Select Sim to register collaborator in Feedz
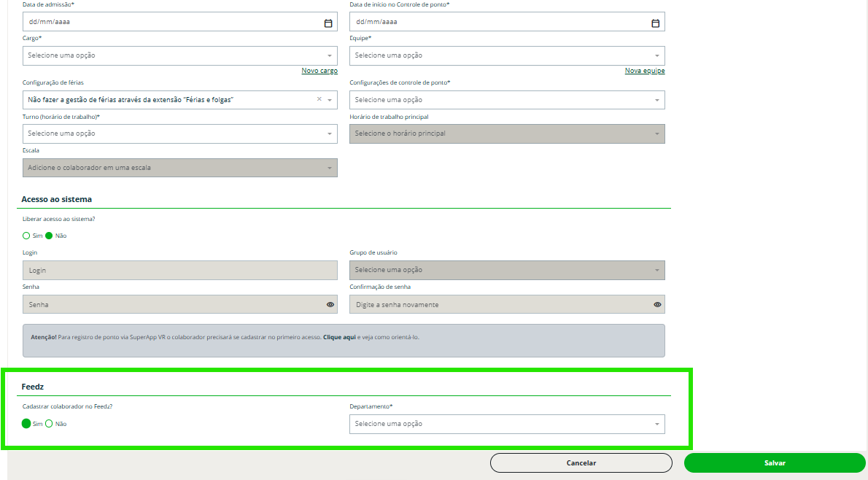868x480 pixels. click(x=27, y=424)
